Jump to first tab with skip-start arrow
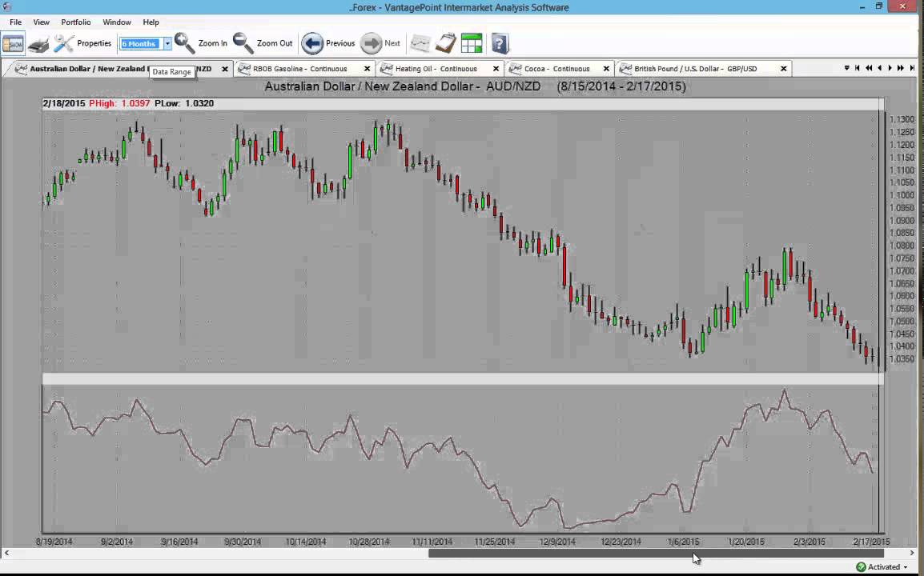Viewport: 924px width, 576px height. coord(858,68)
